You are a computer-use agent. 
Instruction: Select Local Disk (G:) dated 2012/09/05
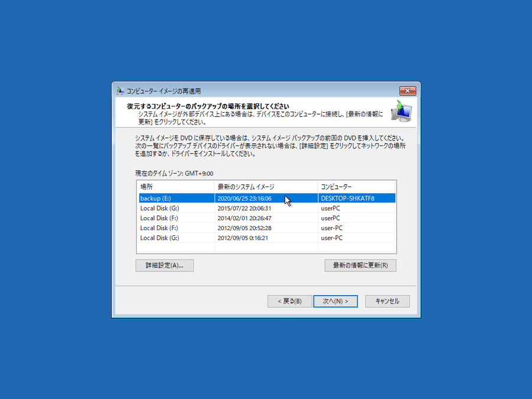(267, 237)
